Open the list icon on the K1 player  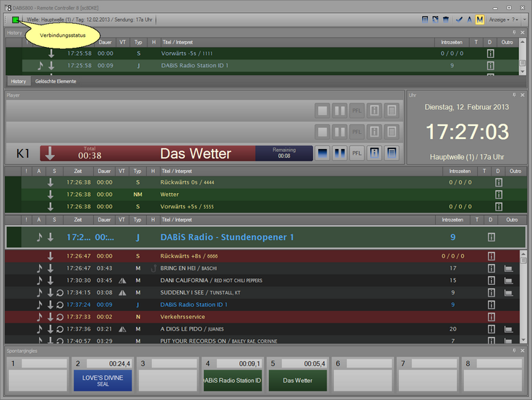pyautogui.click(x=392, y=153)
